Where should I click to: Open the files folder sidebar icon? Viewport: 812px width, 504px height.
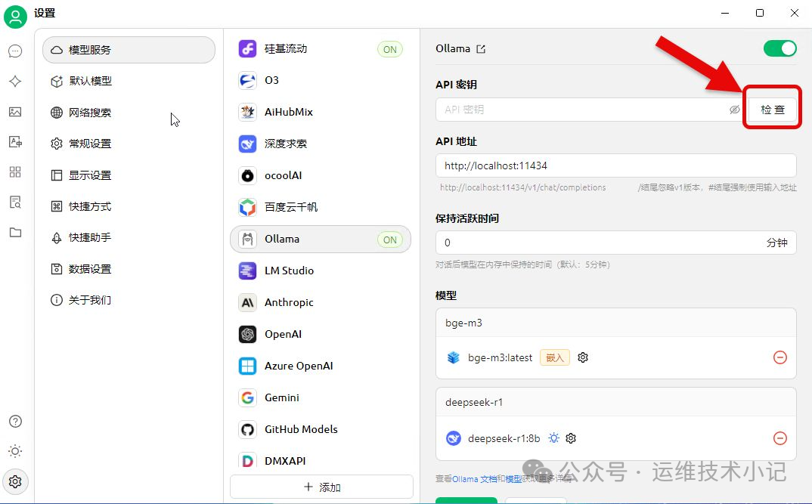[15, 232]
